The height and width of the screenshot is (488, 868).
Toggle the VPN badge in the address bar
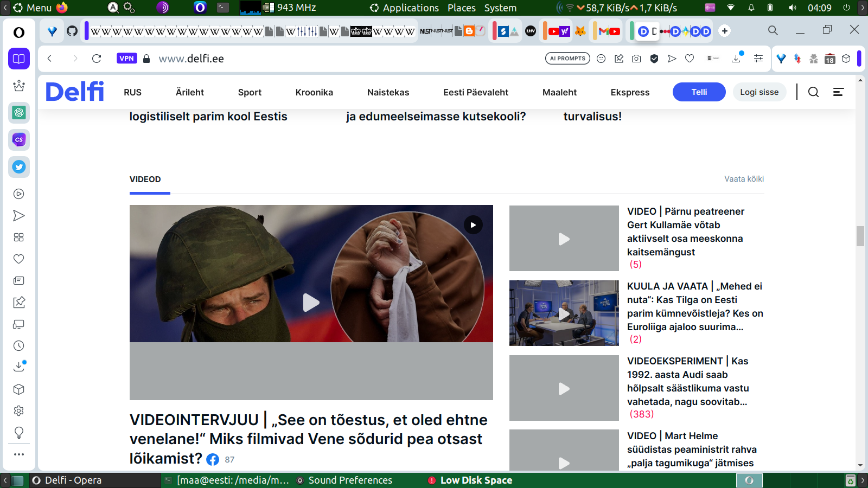(x=126, y=59)
